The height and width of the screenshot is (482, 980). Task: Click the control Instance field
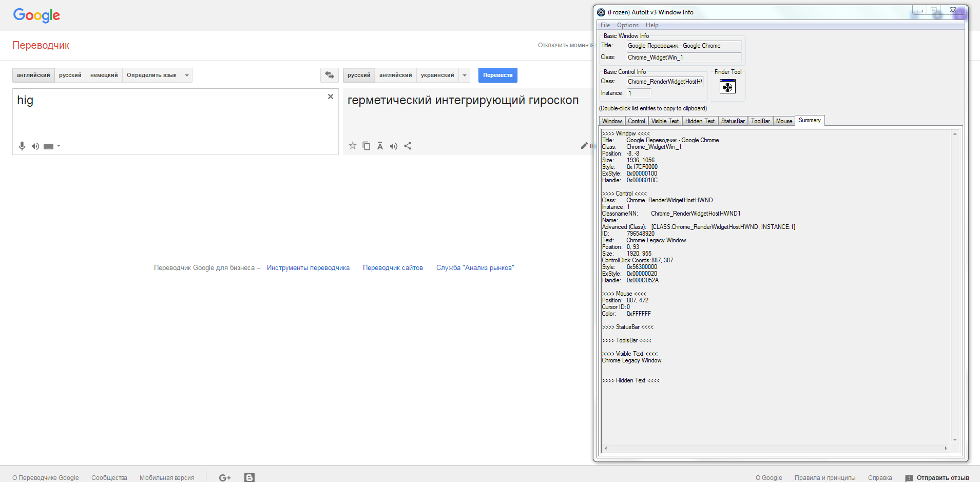coord(639,93)
